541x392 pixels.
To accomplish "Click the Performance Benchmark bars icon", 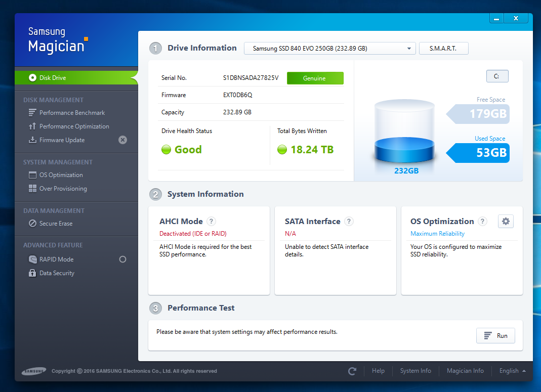I will 32,113.
